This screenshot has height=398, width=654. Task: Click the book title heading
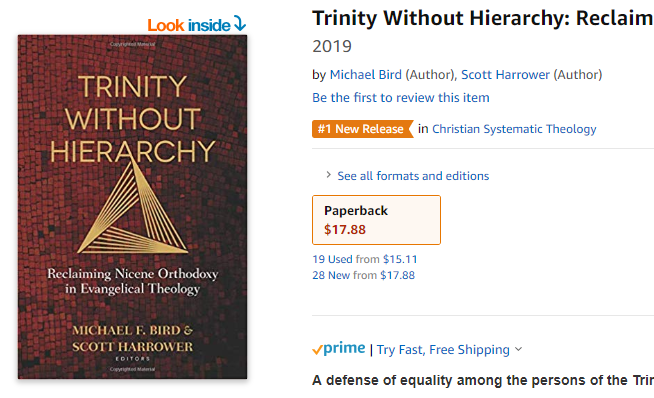483,18
